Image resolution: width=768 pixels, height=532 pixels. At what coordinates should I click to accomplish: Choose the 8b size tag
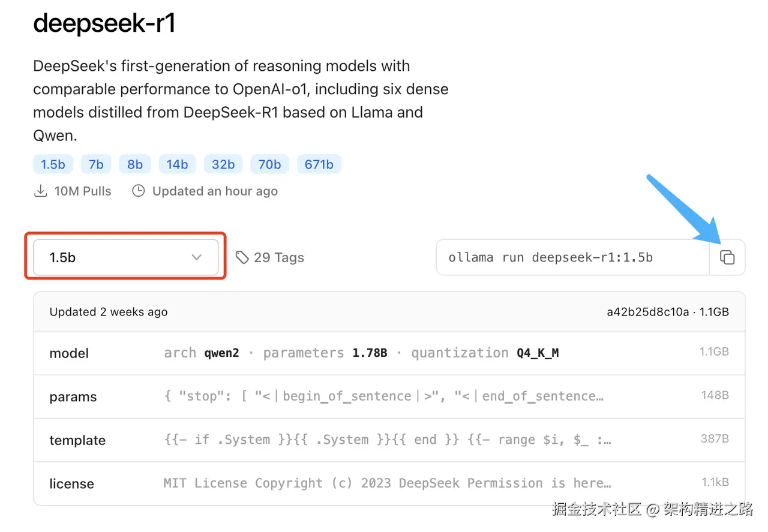tap(135, 164)
